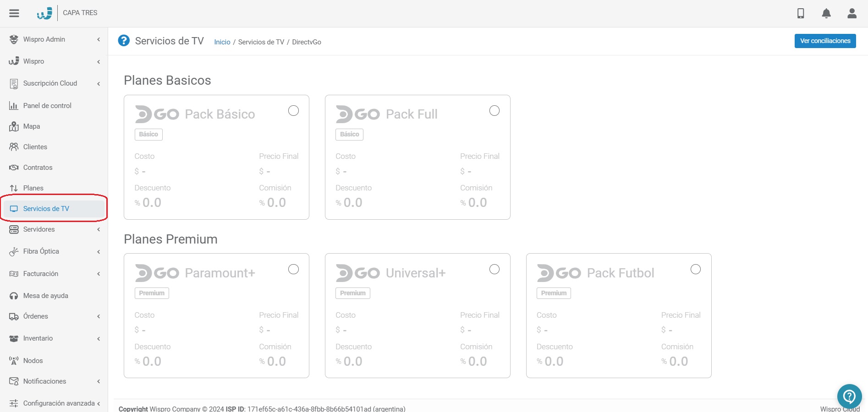Click the Inventario boxes icon
This screenshot has height=412, width=868.
click(14, 338)
